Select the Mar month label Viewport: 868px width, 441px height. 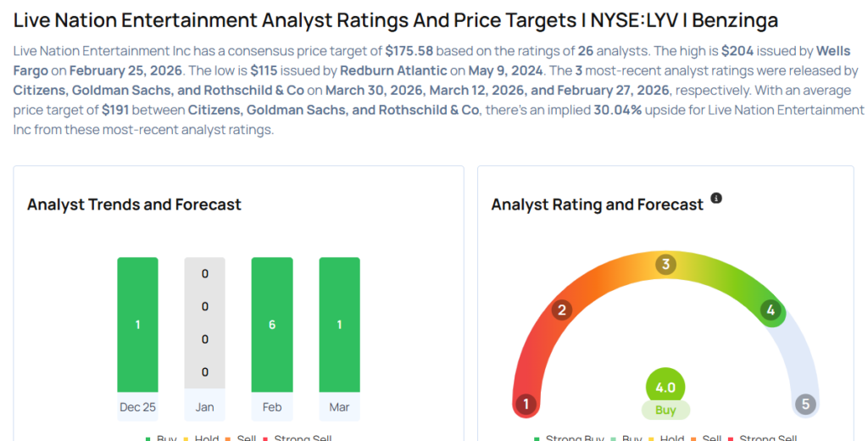click(x=339, y=407)
